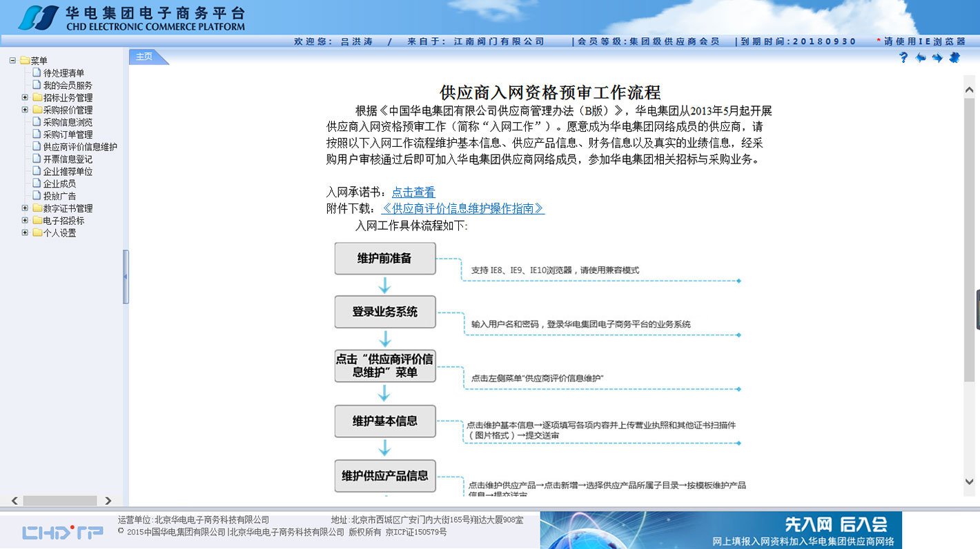Click the 点击“供应商评价信息维护”菜单 flowchart box
The width and height of the screenshot is (980, 549).
pyautogui.click(x=385, y=366)
